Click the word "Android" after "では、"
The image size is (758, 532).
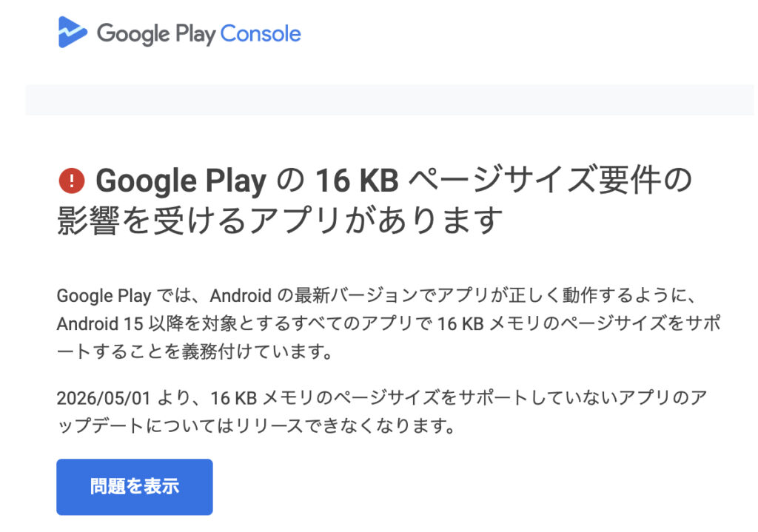tap(241, 295)
